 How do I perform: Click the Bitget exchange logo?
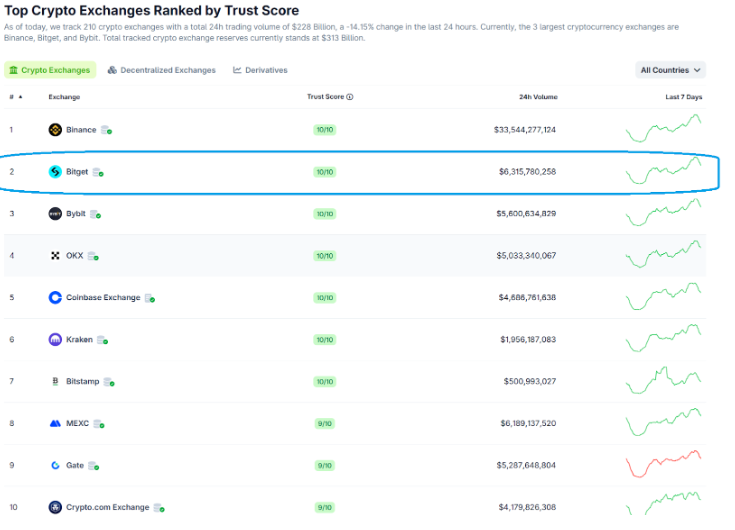(55, 172)
